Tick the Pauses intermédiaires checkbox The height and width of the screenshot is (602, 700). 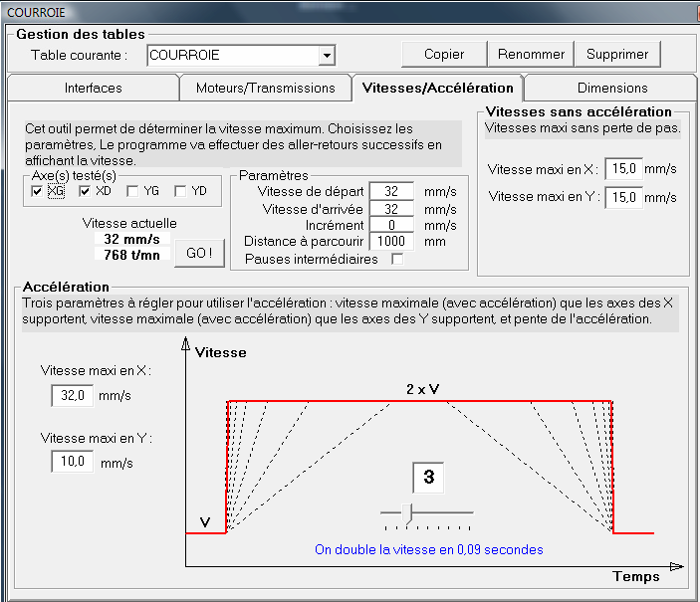397,259
